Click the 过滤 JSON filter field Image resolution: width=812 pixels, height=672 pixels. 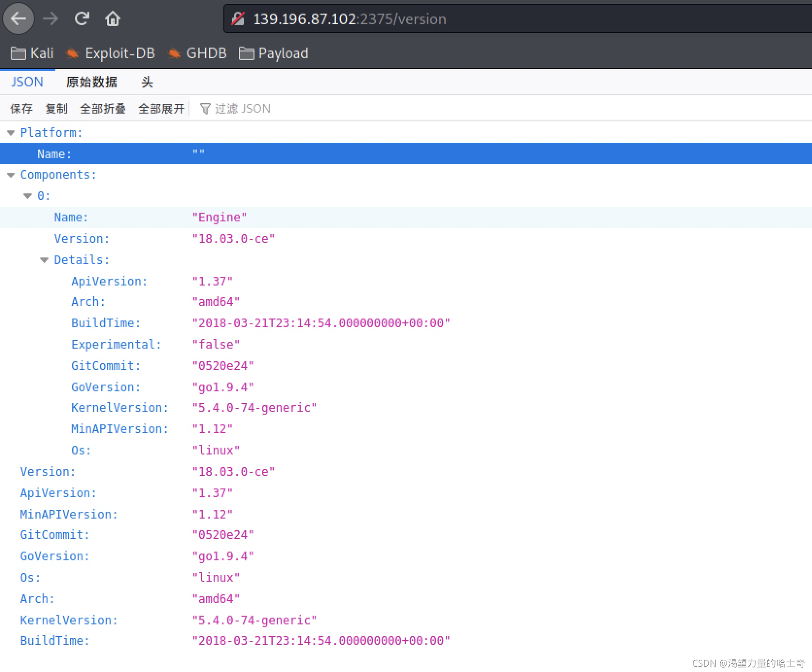(243, 108)
